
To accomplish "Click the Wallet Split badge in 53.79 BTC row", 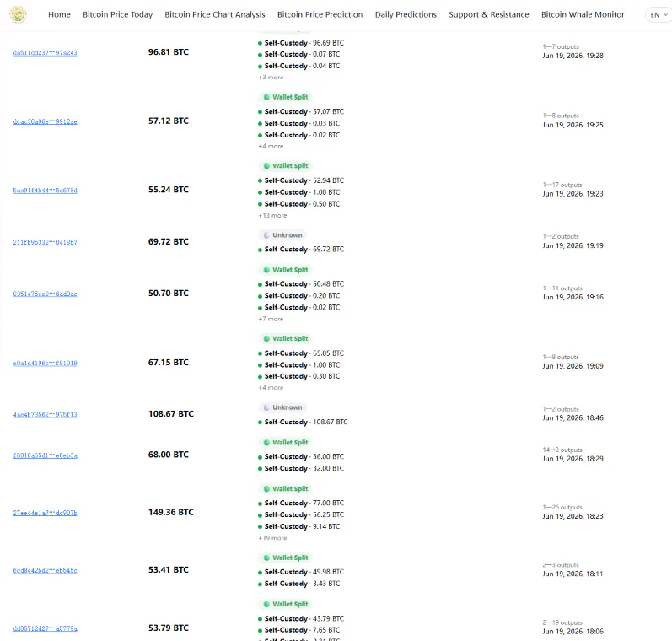I will click(285, 604).
